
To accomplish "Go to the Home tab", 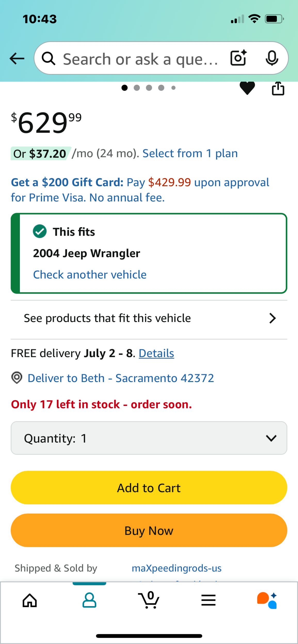I will click(x=30, y=600).
